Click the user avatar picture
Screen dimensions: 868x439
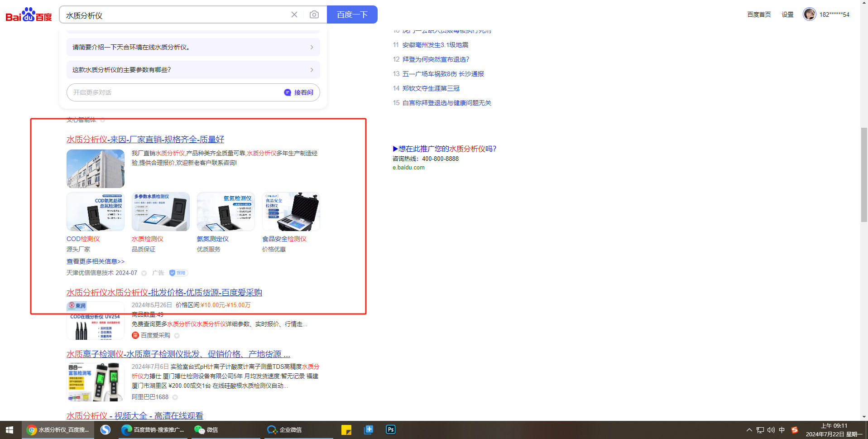click(810, 14)
